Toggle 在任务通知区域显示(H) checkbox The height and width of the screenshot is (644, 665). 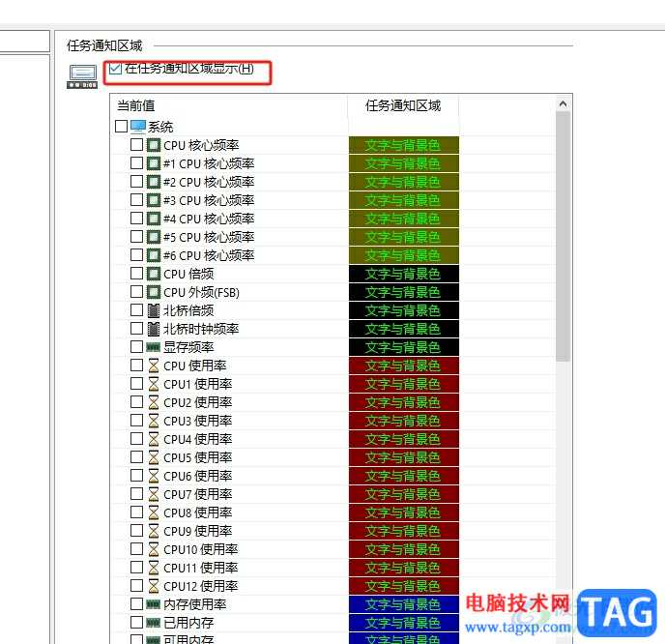click(115, 69)
